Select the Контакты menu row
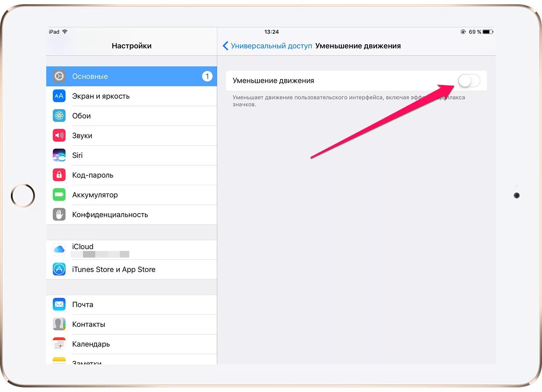Screen dimensions: 542x392 (132, 324)
